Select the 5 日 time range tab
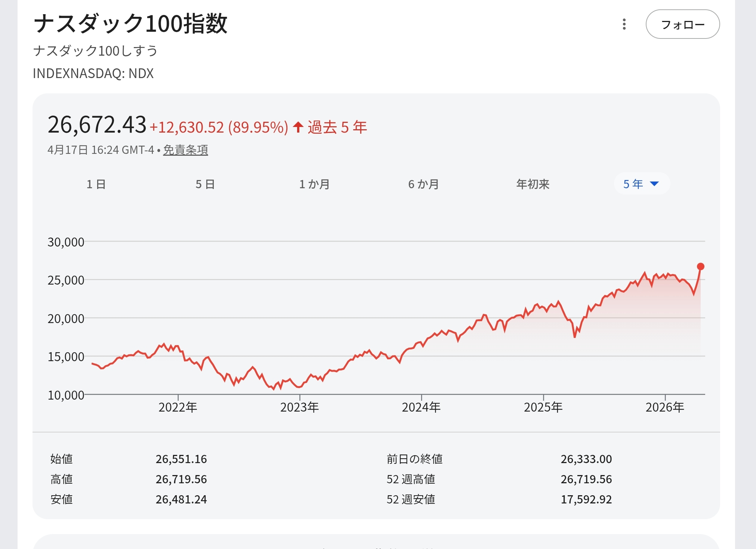Image resolution: width=756 pixels, height=549 pixels. (205, 184)
